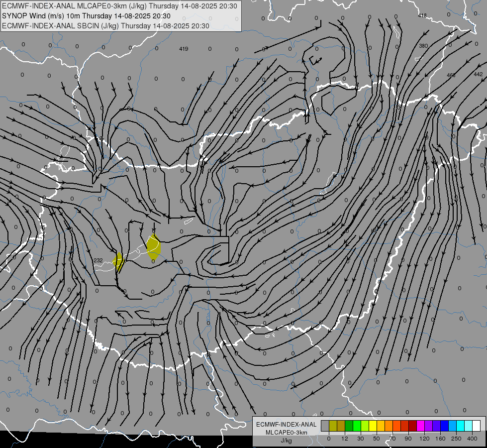This screenshot has height=448, width=487.
Task: Click the legend scale label 160
Action: point(440,439)
